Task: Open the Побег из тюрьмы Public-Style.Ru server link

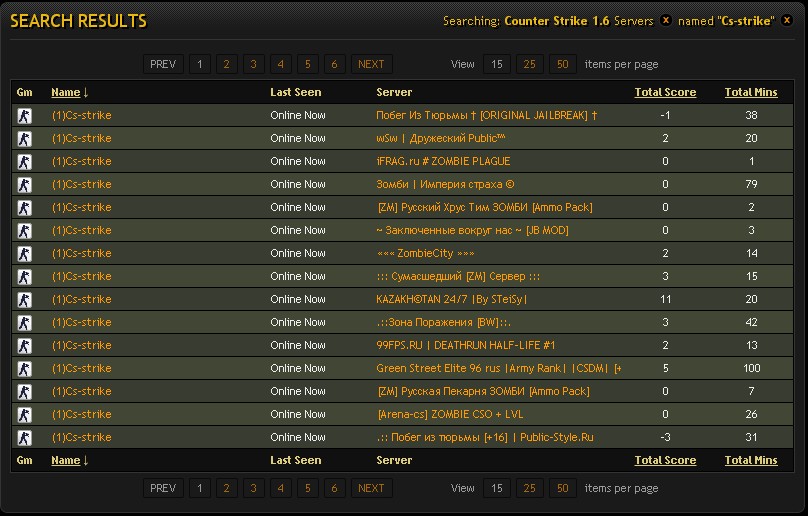Action: click(x=484, y=438)
